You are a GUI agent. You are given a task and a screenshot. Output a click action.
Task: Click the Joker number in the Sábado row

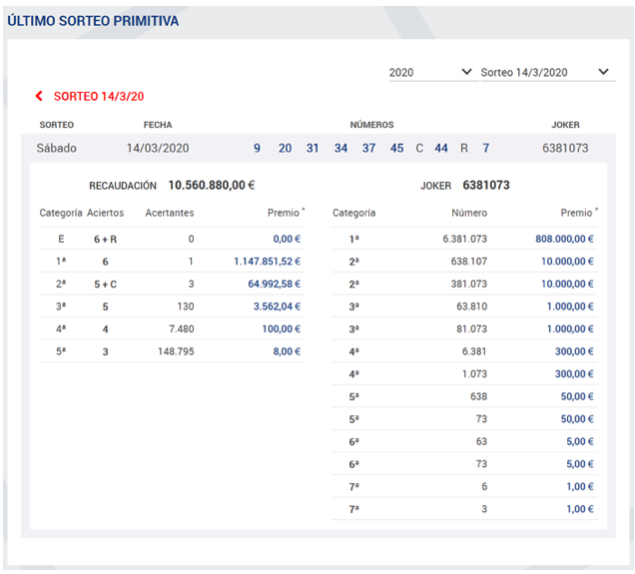(x=565, y=148)
